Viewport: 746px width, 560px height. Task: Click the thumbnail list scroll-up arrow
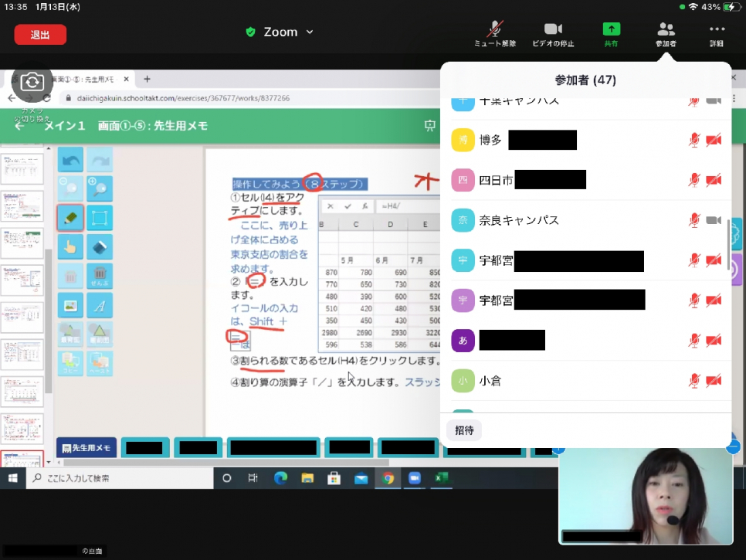[x=48, y=149]
